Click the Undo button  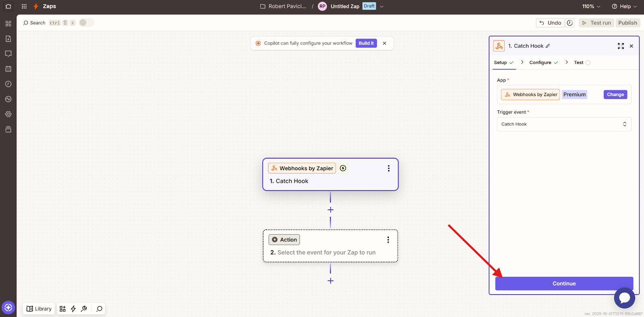pyautogui.click(x=550, y=23)
